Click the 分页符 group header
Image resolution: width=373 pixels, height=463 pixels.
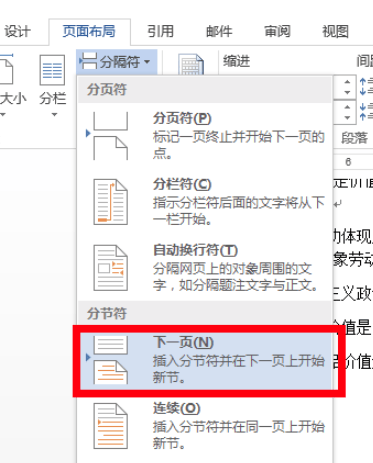[204, 90]
